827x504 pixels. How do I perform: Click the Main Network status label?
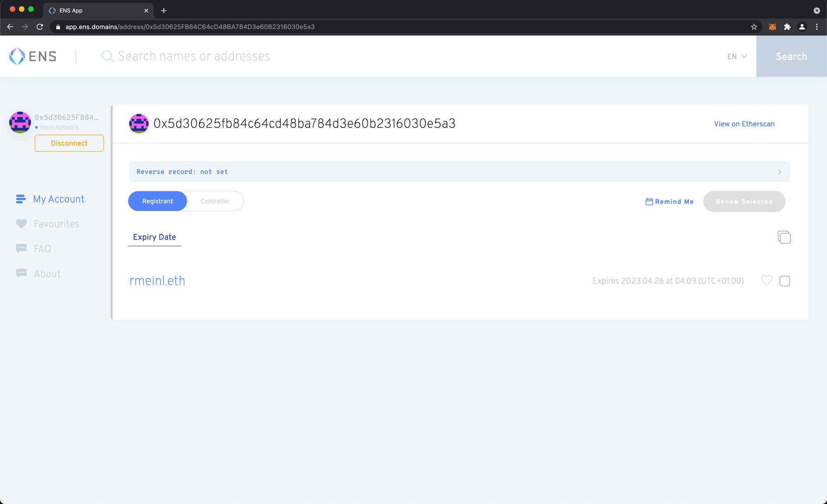pyautogui.click(x=59, y=128)
